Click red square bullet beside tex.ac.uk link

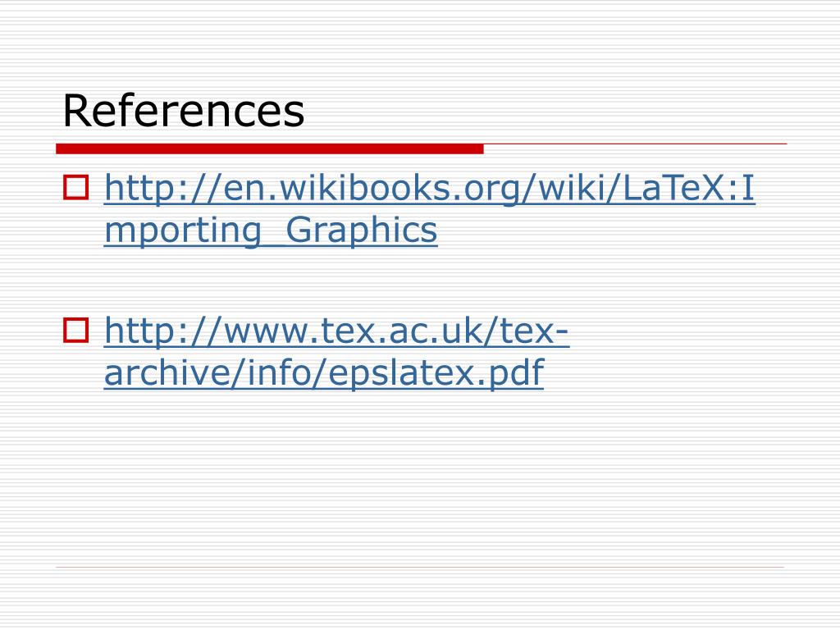tap(76, 330)
